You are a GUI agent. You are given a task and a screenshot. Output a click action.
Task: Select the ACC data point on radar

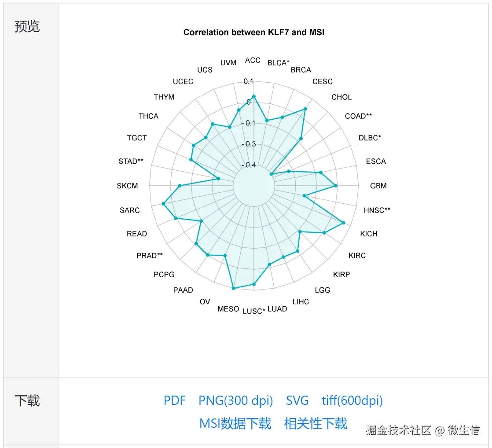[254, 97]
